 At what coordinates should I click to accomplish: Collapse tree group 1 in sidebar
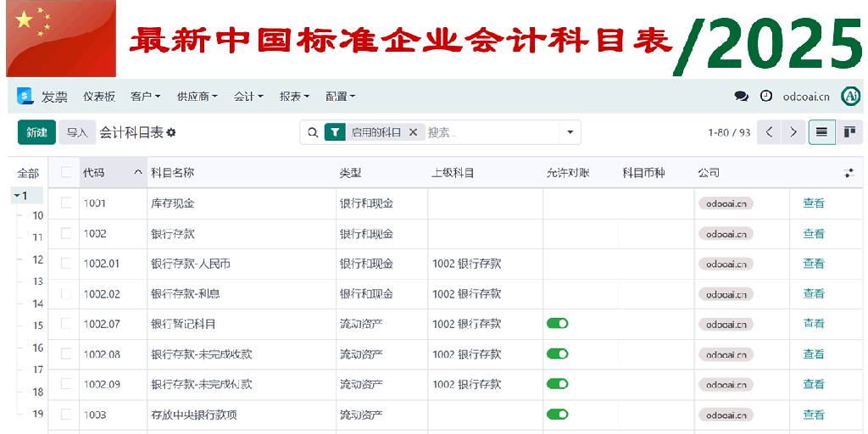tap(17, 196)
